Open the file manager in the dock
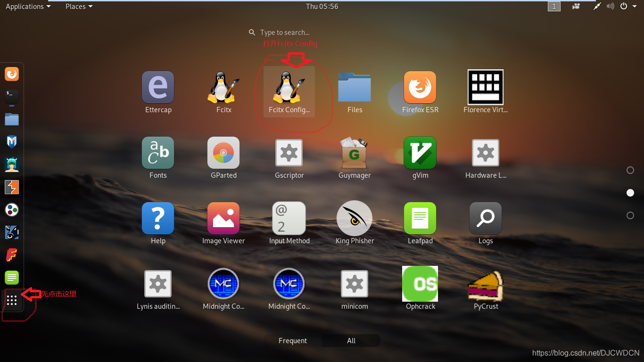 coord(12,119)
